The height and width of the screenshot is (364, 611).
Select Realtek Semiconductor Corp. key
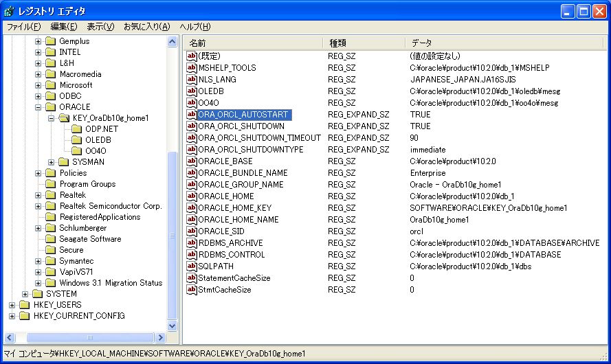coord(111,206)
